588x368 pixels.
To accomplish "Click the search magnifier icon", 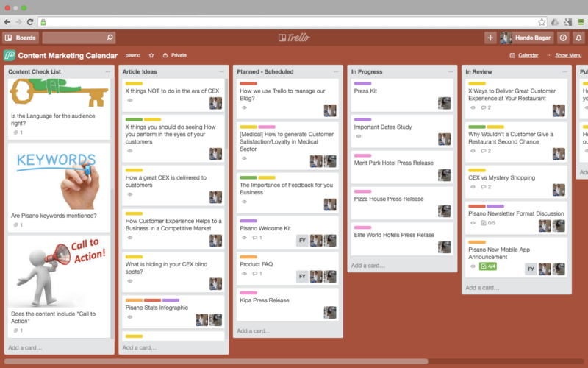I will pos(110,38).
